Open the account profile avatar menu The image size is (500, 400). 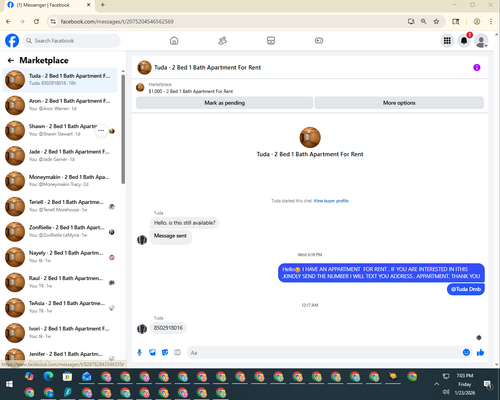pyautogui.click(x=481, y=41)
